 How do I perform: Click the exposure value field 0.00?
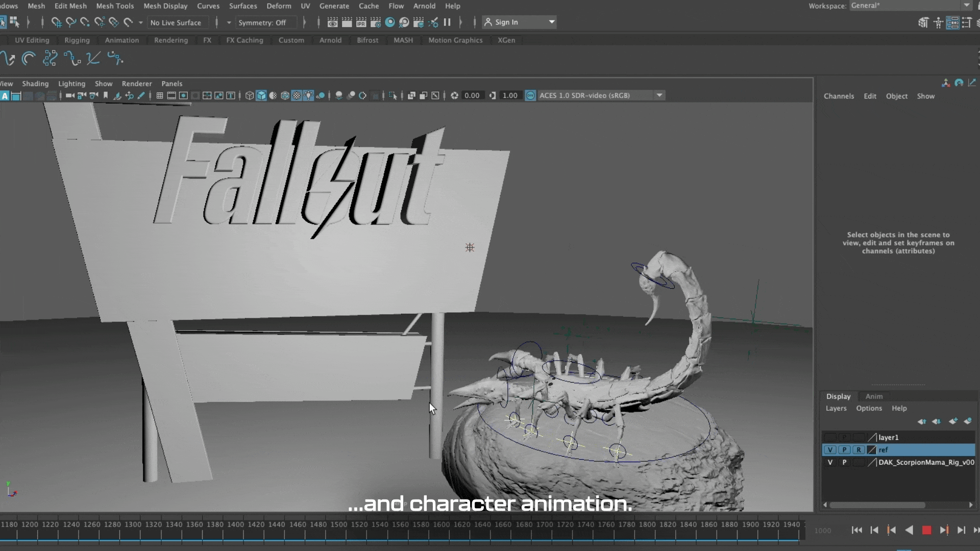pyautogui.click(x=472, y=95)
